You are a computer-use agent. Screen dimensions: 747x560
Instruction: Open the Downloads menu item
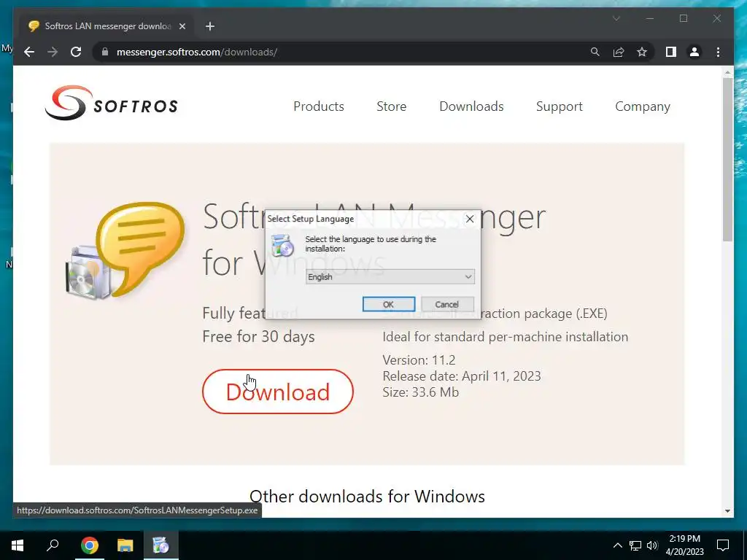(x=471, y=106)
